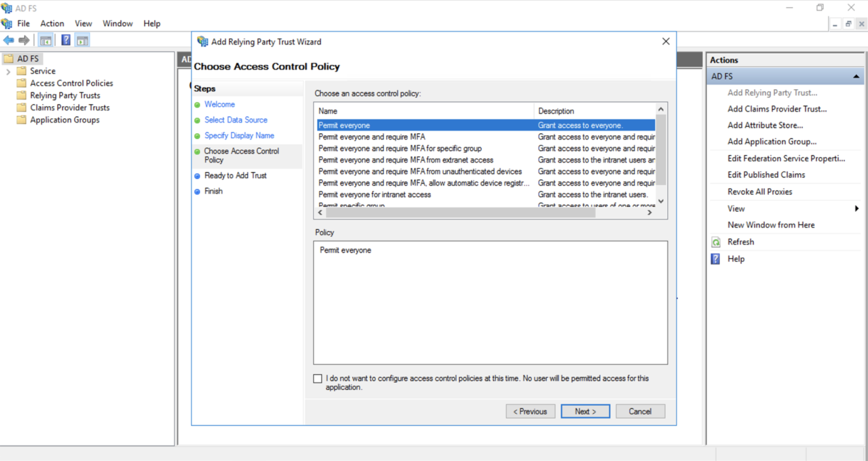Screen dimensions: 868x461
Task: Open the File menu
Action: [23, 23]
